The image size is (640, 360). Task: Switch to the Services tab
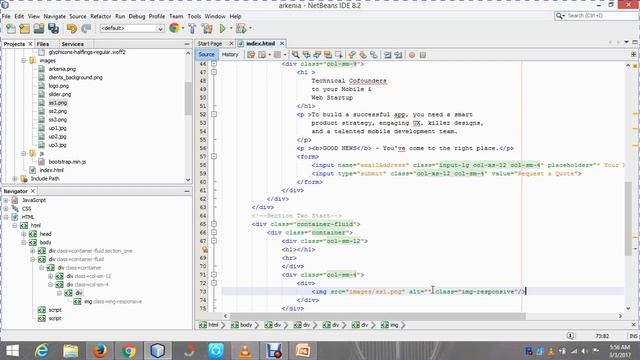pos(73,44)
